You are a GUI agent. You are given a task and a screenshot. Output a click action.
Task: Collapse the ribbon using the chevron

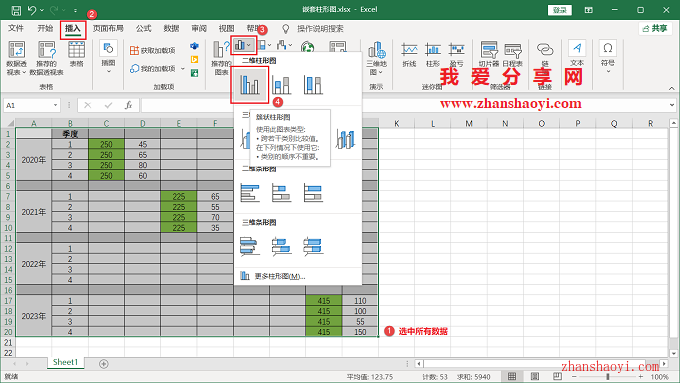coord(672,88)
